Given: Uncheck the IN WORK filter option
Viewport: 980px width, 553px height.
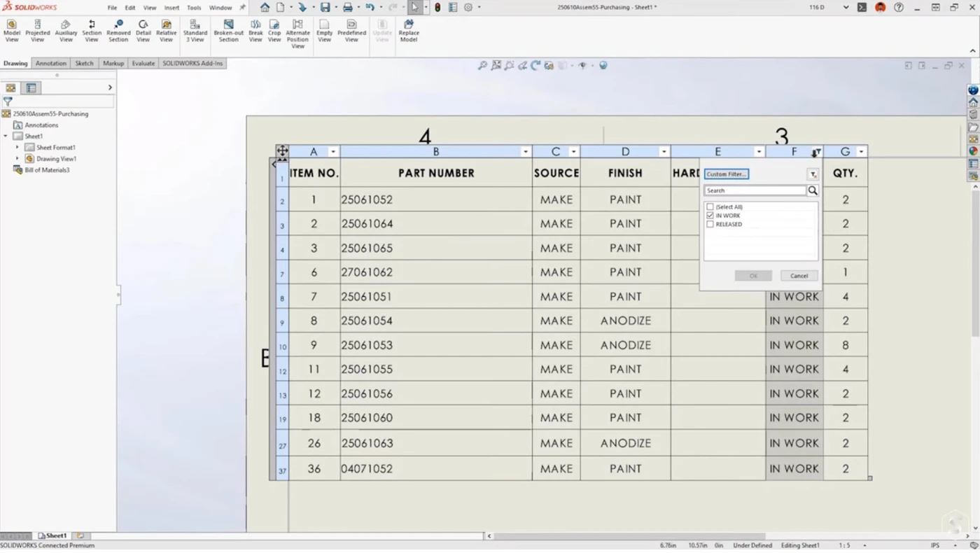Looking at the screenshot, I should tap(710, 215).
